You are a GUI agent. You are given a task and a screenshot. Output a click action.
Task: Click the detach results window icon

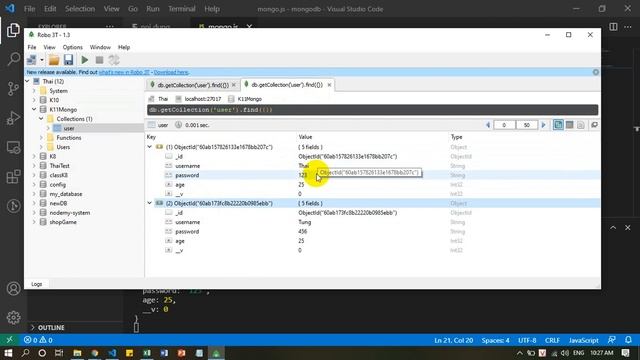point(594,125)
